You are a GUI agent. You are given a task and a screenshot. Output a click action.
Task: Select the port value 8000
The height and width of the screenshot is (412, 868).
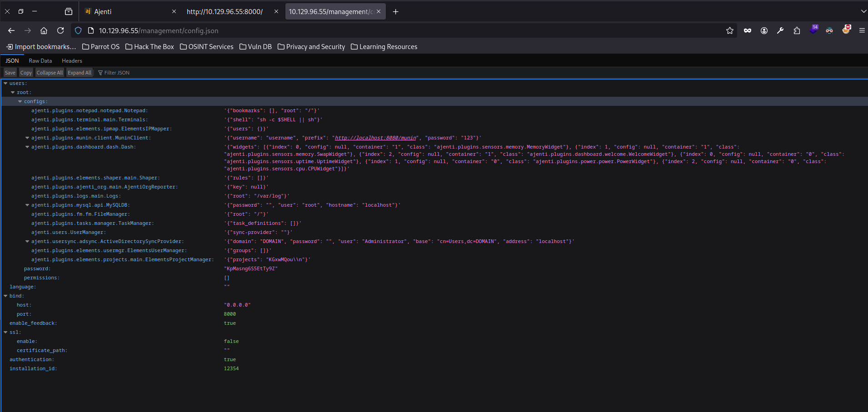click(x=230, y=314)
